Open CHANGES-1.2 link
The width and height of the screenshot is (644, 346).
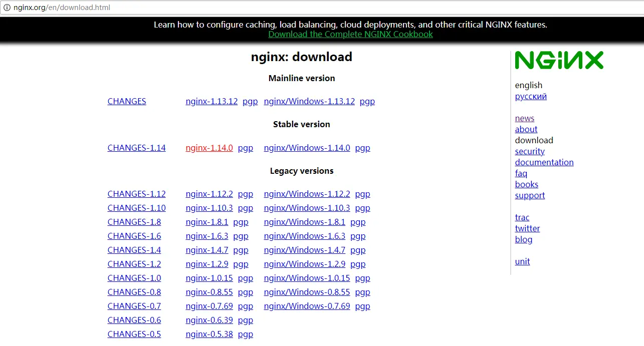pos(134,264)
